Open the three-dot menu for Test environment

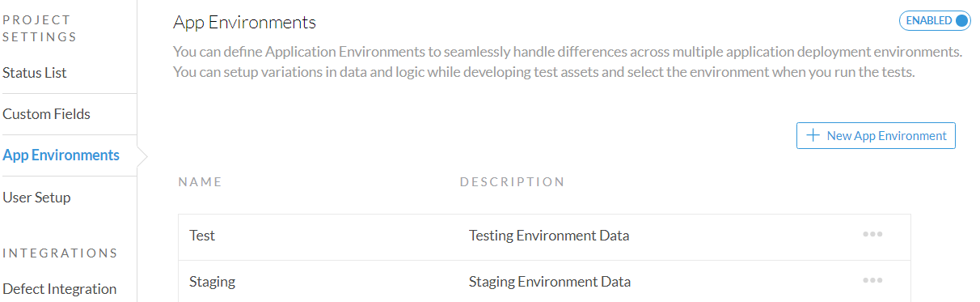pyautogui.click(x=872, y=235)
